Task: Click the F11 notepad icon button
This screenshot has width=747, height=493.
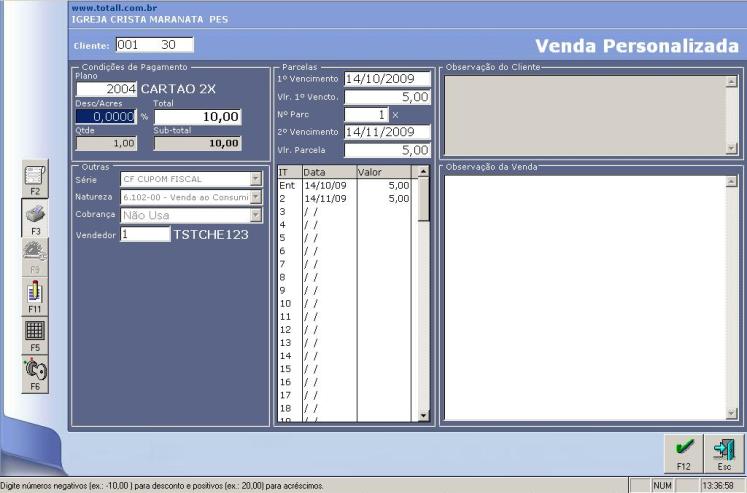Action: click(x=35, y=296)
